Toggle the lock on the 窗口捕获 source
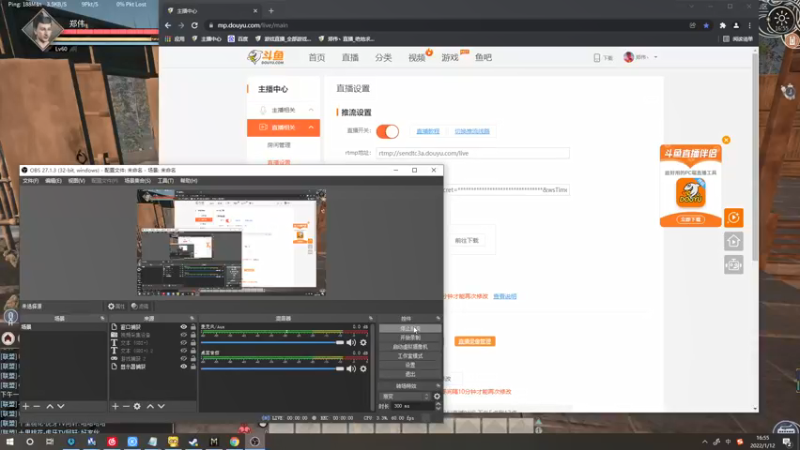The height and width of the screenshot is (450, 800). click(193, 327)
